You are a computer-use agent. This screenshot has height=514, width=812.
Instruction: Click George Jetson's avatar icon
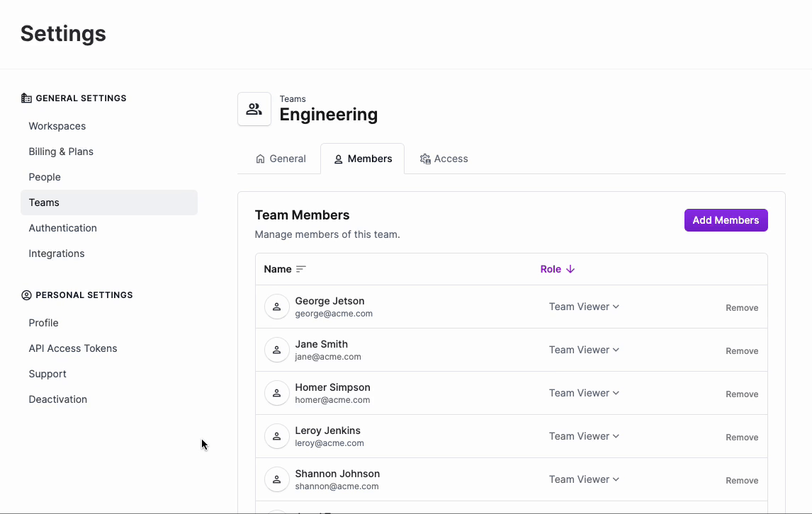click(276, 306)
